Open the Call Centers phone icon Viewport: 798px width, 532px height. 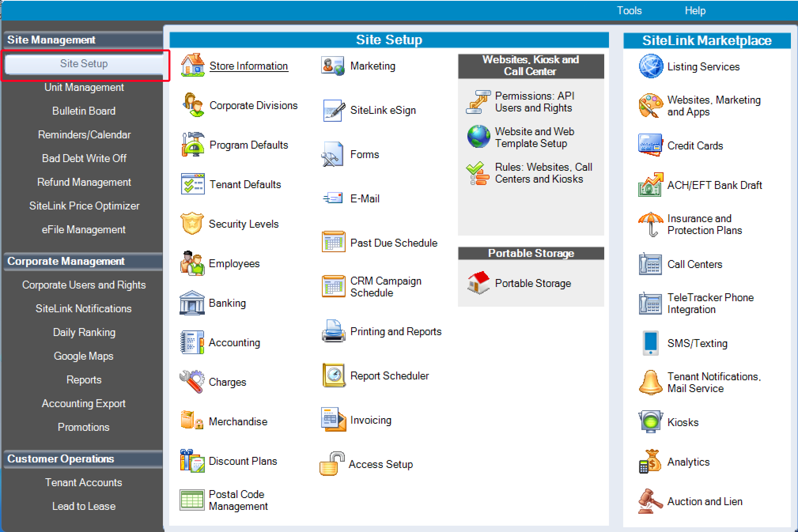(650, 264)
